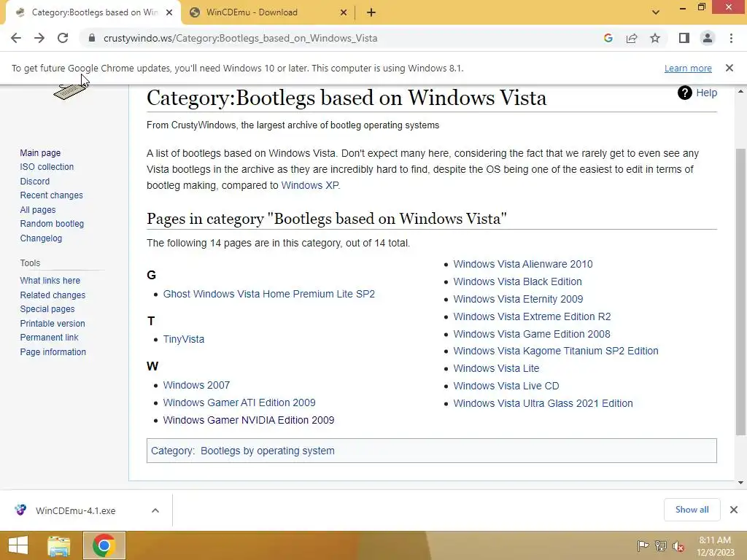
Task: Open Windows Vista Game Edition 2008
Action: pyautogui.click(x=532, y=334)
